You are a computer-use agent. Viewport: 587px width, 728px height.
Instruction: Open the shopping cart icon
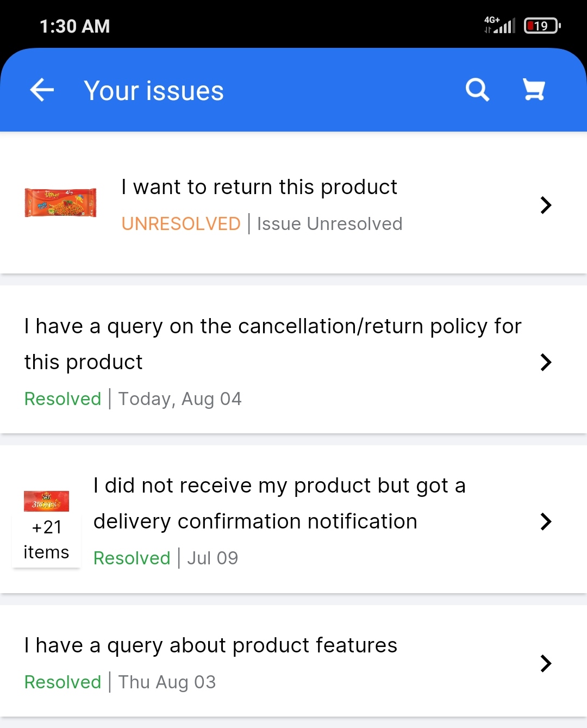534,90
